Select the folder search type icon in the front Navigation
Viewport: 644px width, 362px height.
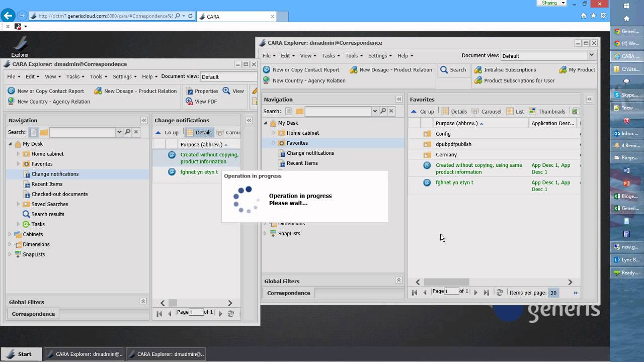(x=299, y=111)
